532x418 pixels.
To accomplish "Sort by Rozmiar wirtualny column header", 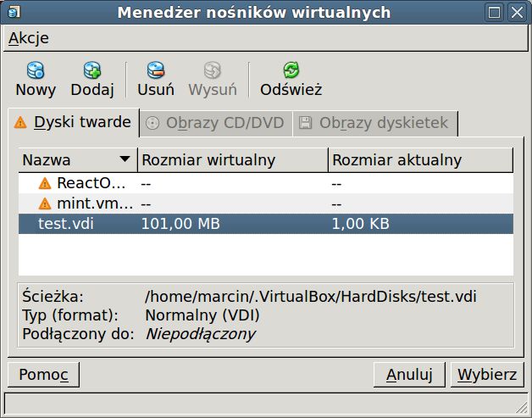I will pos(233,160).
